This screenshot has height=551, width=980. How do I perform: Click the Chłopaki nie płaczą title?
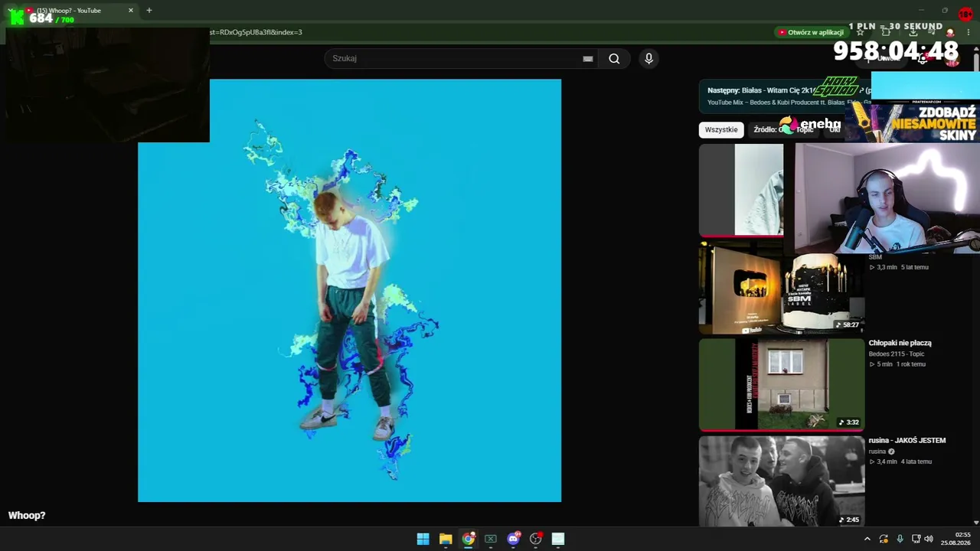[900, 343]
